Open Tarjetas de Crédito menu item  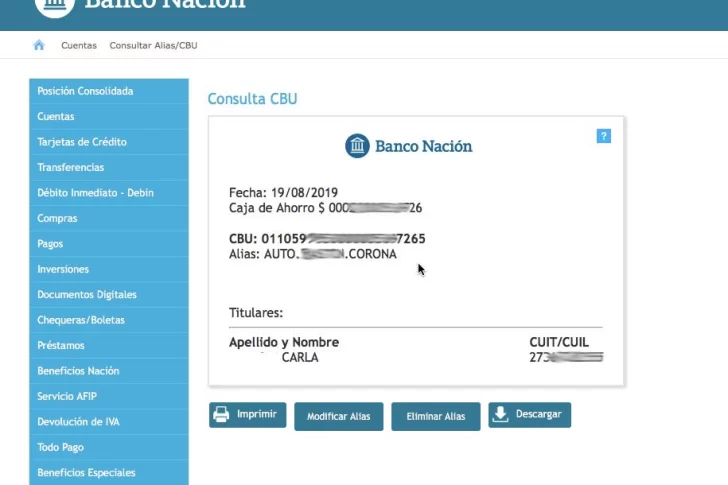tap(109, 142)
